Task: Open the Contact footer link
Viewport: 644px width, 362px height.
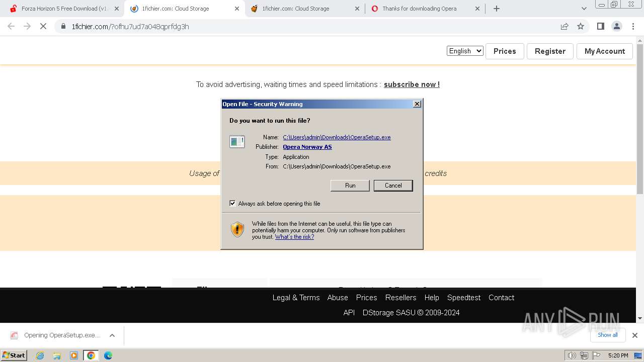Action: tap(501, 298)
